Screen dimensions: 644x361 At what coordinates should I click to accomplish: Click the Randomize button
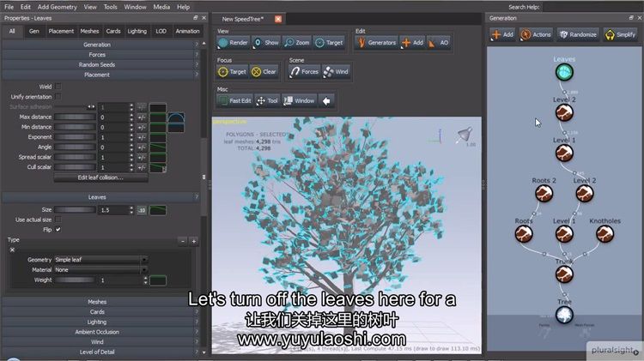click(578, 34)
